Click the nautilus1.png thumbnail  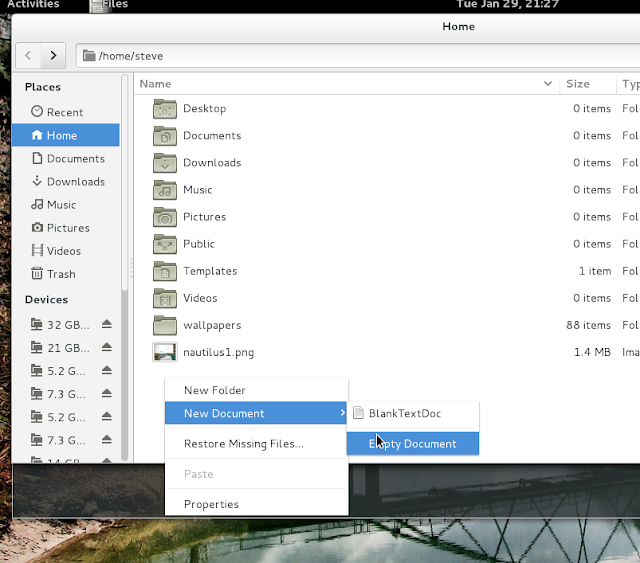165,352
